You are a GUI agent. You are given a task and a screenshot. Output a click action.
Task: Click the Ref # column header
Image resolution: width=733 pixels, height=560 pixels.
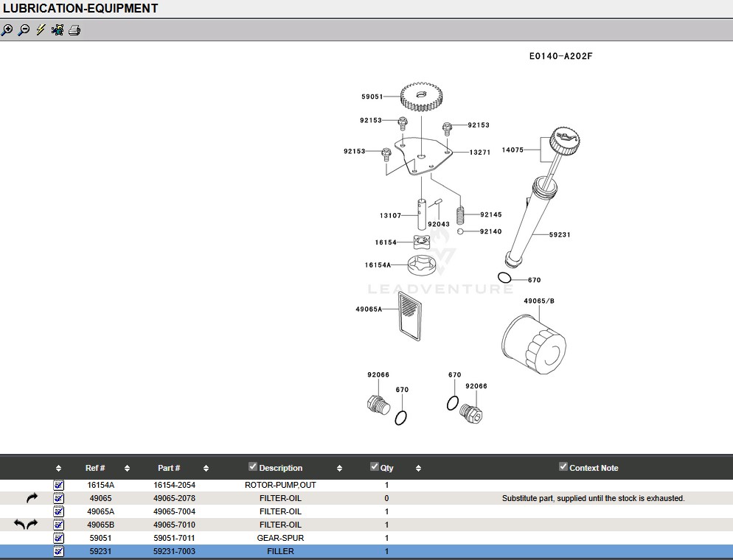coord(95,468)
